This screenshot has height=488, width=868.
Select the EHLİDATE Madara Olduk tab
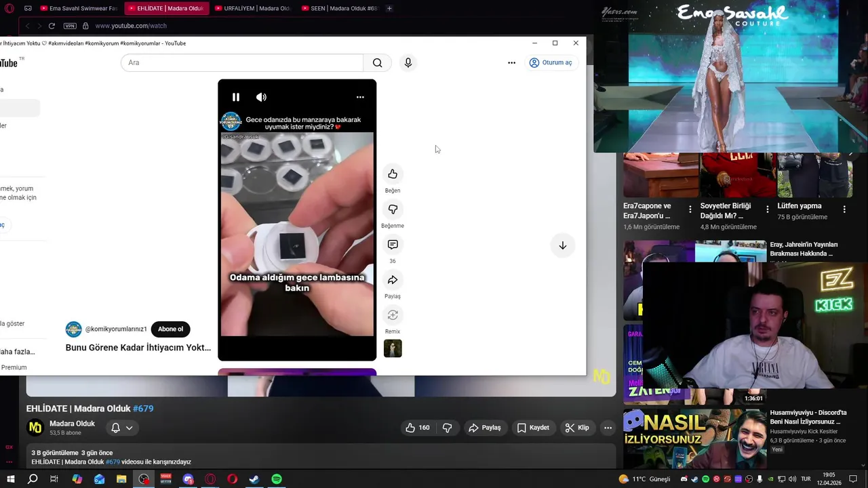pyautogui.click(x=165, y=8)
